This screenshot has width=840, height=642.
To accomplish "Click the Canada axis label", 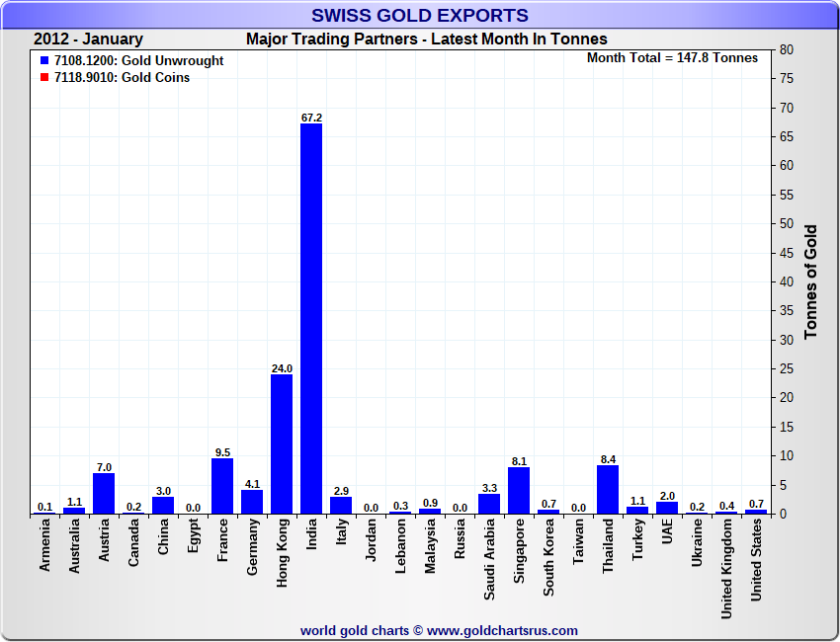I will click(x=133, y=542).
